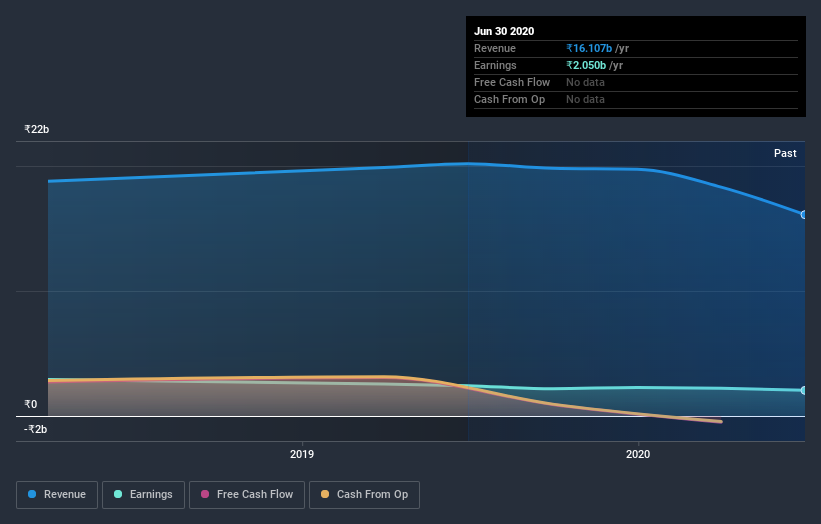Image resolution: width=821 pixels, height=524 pixels.
Task: Click the Jun 30 2020 tooltip date
Action: 504,31
